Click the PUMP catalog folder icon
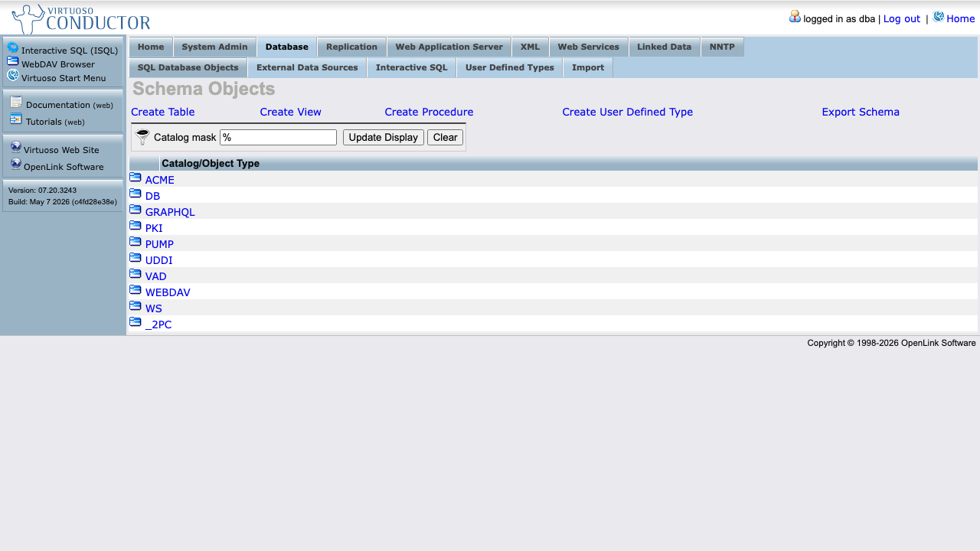 (x=136, y=242)
